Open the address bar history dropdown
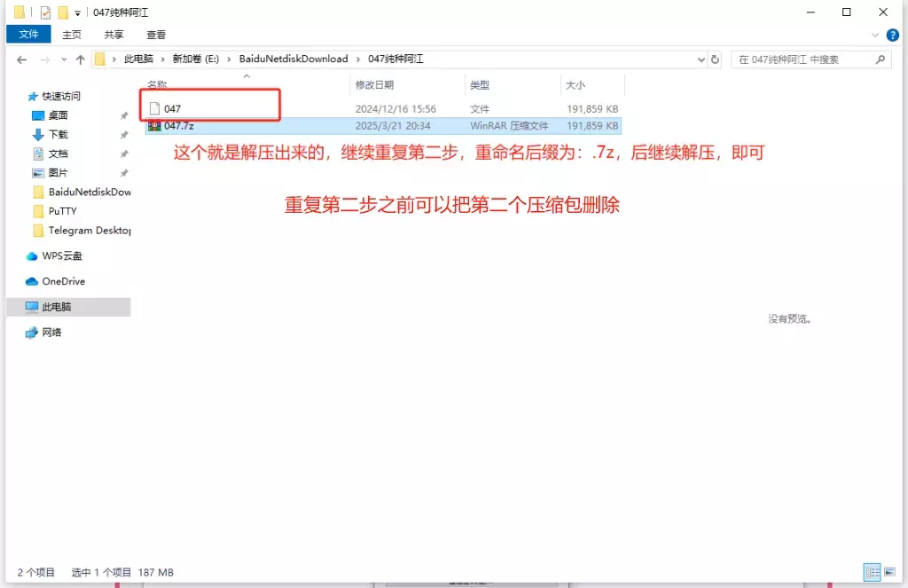This screenshot has height=588, width=908. [701, 59]
